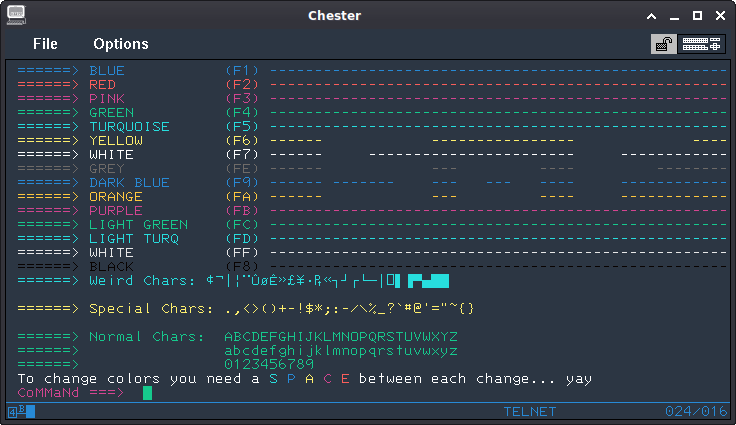736x425 pixels.
Task: Toggle the keyboard lock icon
Action: (x=664, y=44)
